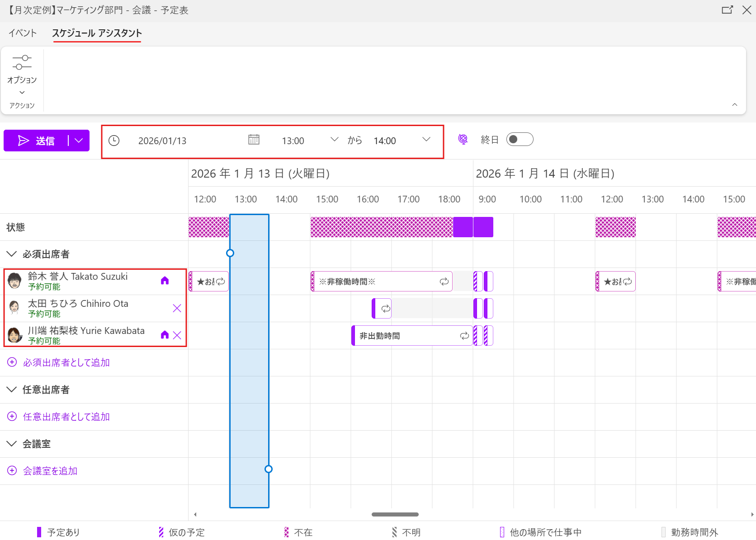The height and width of the screenshot is (540, 756).
Task: Click the horizontal timeline scrollbar thumb
Action: [395, 514]
